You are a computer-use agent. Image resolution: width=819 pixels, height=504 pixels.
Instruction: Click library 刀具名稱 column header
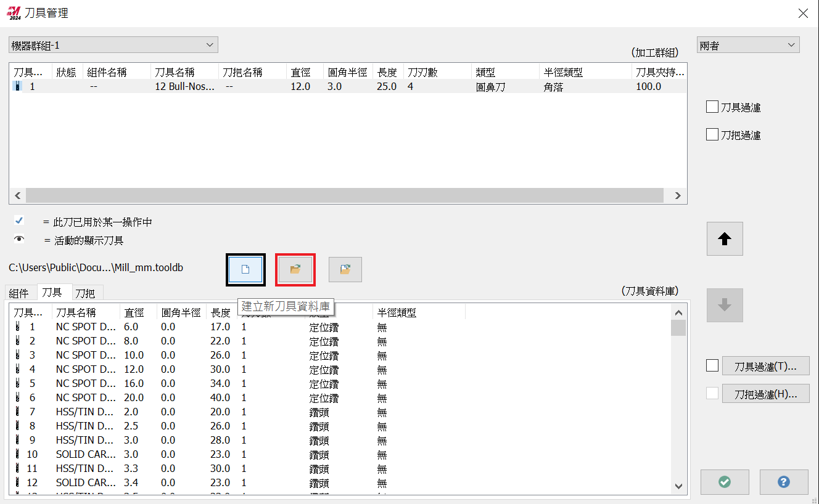click(86, 312)
